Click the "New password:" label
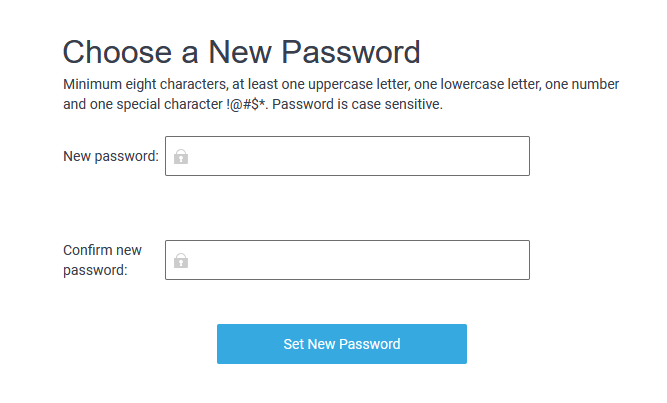Image resolution: width=667 pixels, height=403 pixels. 111,156
